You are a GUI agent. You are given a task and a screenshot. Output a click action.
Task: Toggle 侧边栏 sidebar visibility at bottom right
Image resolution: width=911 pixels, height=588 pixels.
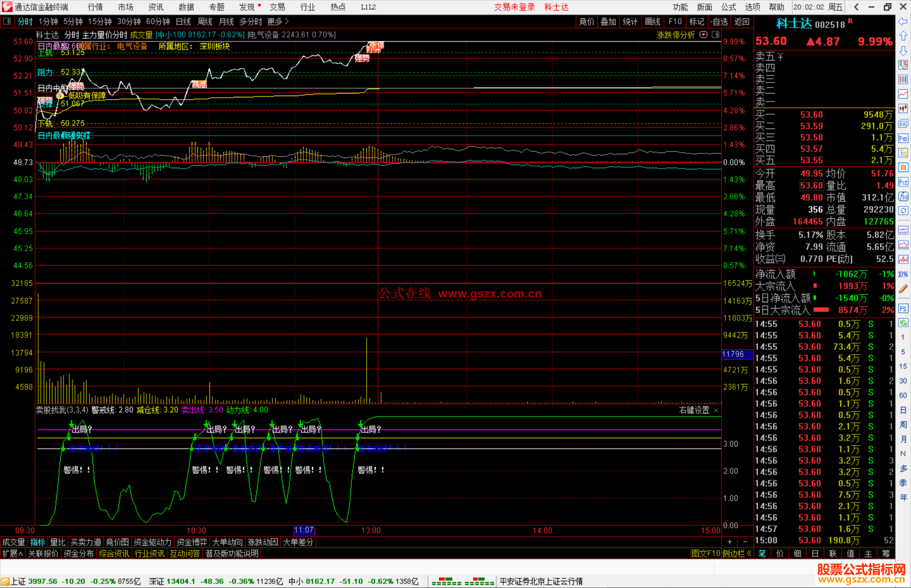point(736,553)
